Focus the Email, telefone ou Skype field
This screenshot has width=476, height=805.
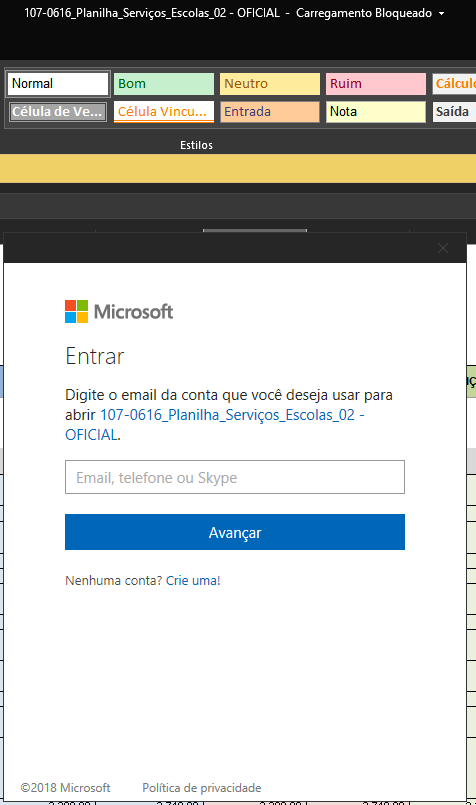click(x=235, y=477)
